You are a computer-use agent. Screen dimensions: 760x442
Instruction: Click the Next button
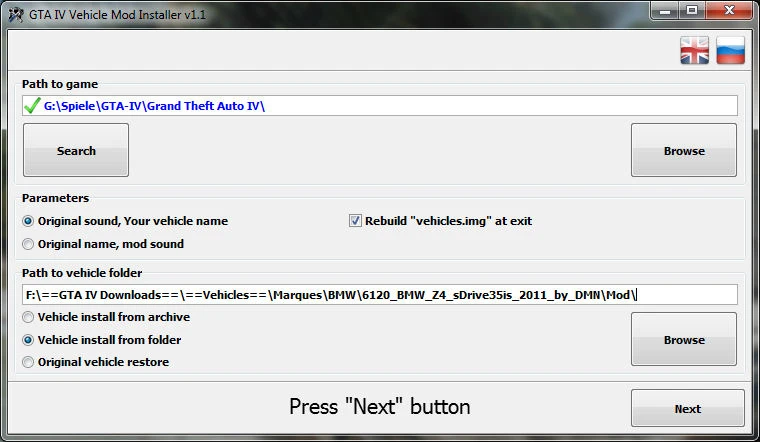coord(688,408)
